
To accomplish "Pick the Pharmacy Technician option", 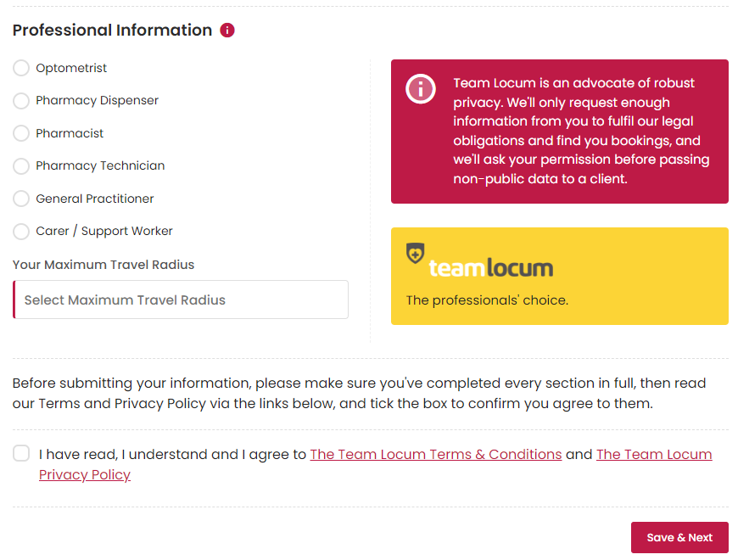I will 21,166.
